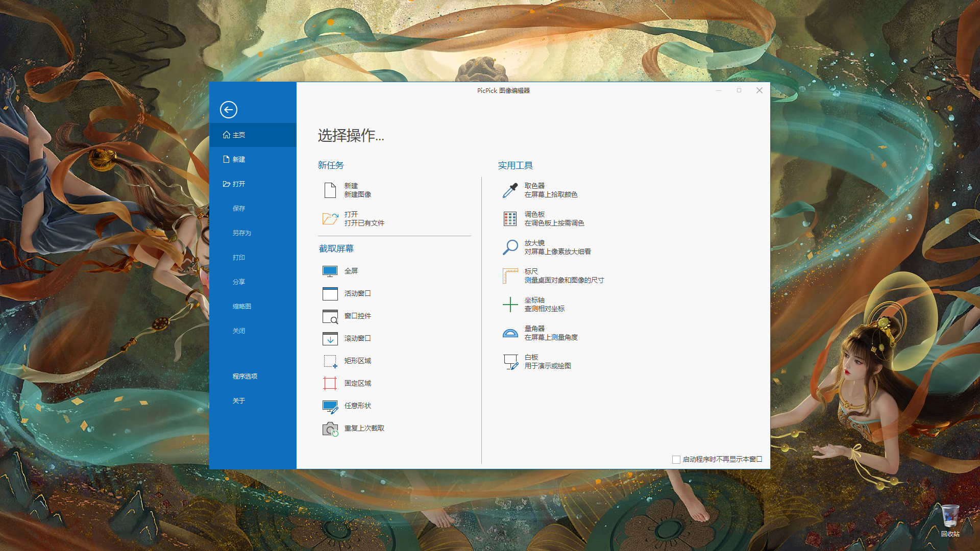Check 'do not show this window' box
Image resolution: width=980 pixels, height=551 pixels.
point(676,460)
